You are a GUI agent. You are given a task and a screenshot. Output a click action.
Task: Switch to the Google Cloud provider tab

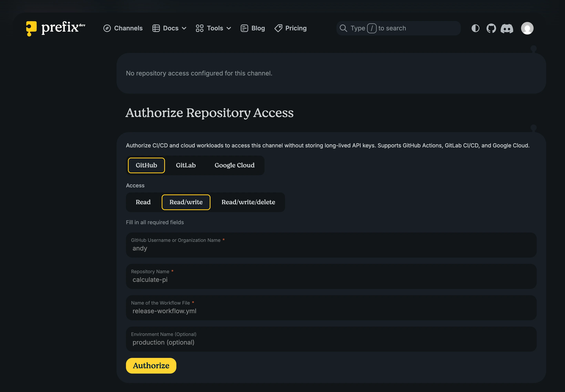[x=235, y=165]
